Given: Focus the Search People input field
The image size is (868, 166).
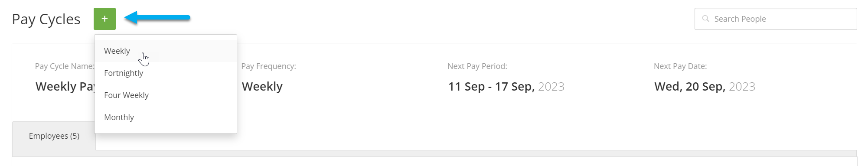Looking at the screenshot, I should tap(776, 19).
